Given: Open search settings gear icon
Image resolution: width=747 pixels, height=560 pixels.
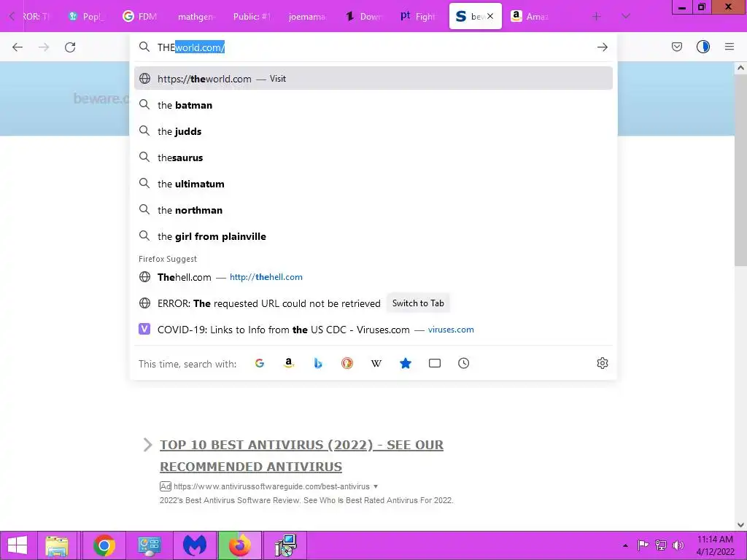Looking at the screenshot, I should pyautogui.click(x=602, y=363).
